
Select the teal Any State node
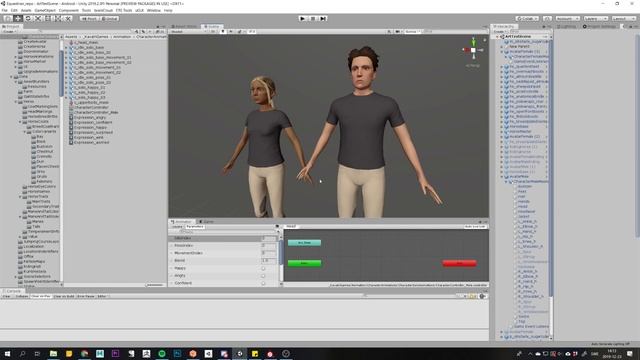point(304,242)
